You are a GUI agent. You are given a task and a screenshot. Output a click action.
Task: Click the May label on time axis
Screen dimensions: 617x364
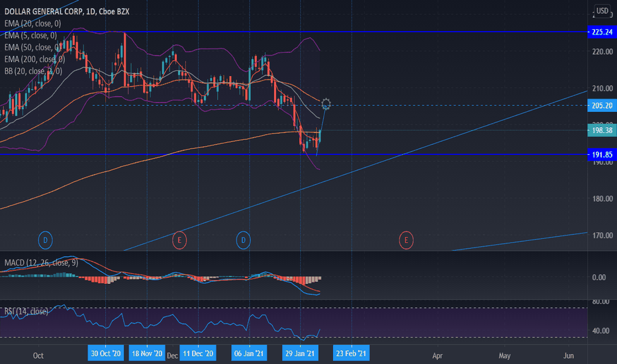(x=504, y=355)
